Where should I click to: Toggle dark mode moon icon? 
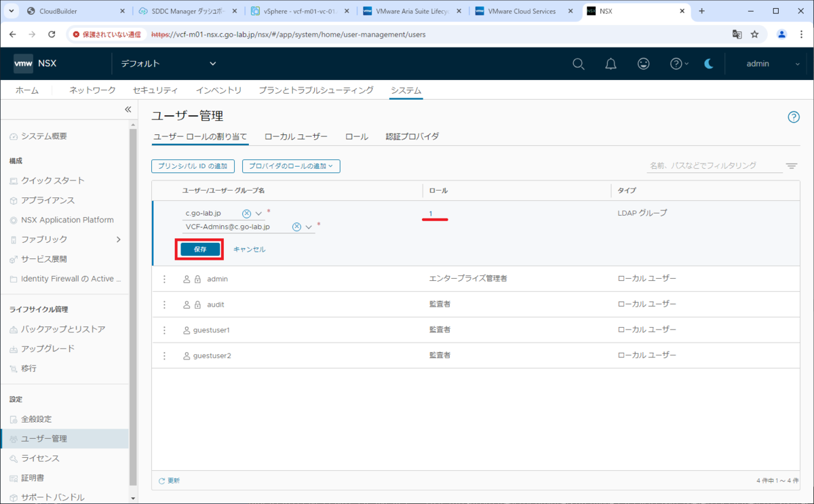709,64
